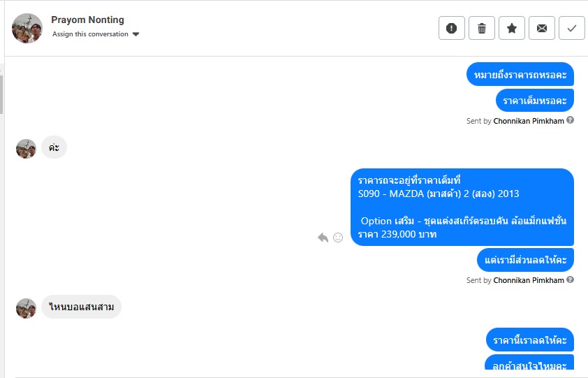Mark conversation as done with checkmark
This screenshot has width=588, height=378.
coord(572,28)
